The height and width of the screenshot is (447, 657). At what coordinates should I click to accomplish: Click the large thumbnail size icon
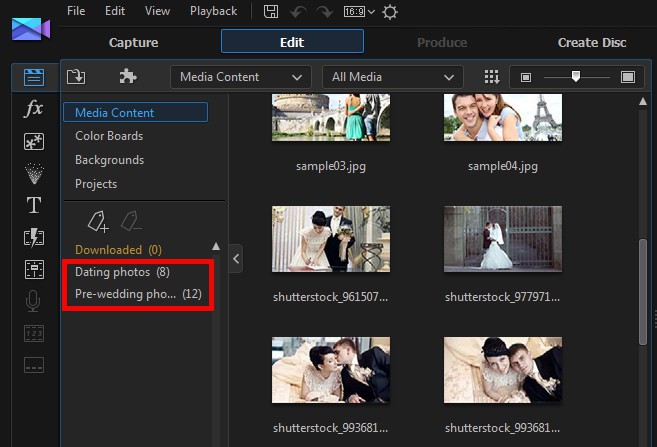[x=628, y=77]
